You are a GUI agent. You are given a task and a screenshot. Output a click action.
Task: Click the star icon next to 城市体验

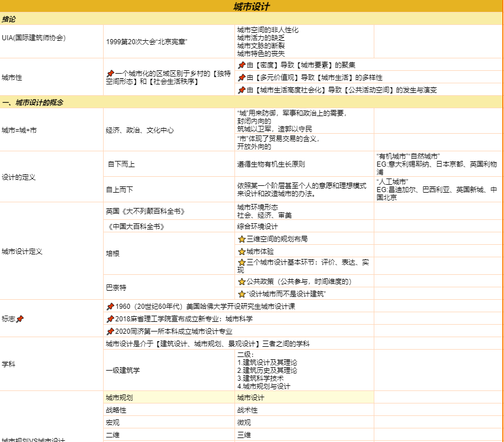coord(241,251)
